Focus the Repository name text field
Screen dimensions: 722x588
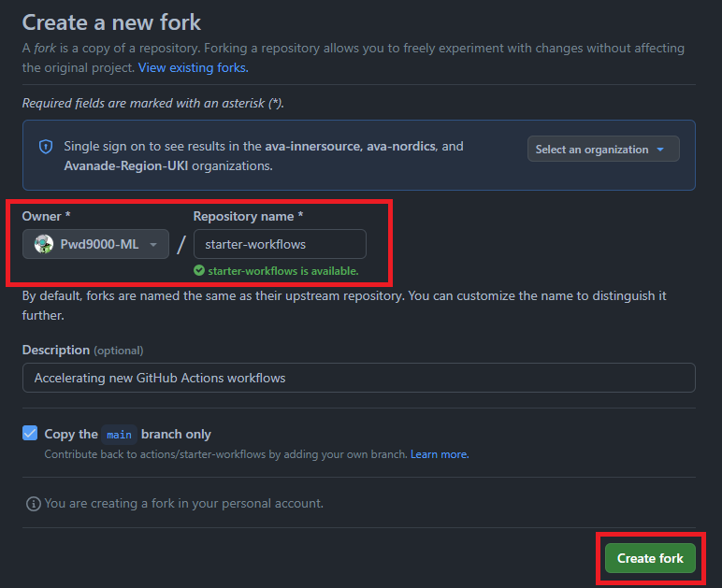[x=280, y=244]
